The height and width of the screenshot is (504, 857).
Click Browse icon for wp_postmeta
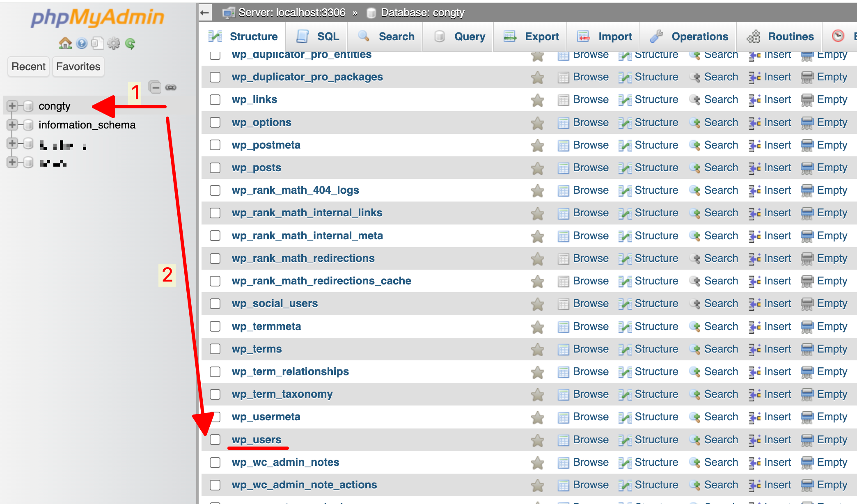pyautogui.click(x=564, y=145)
